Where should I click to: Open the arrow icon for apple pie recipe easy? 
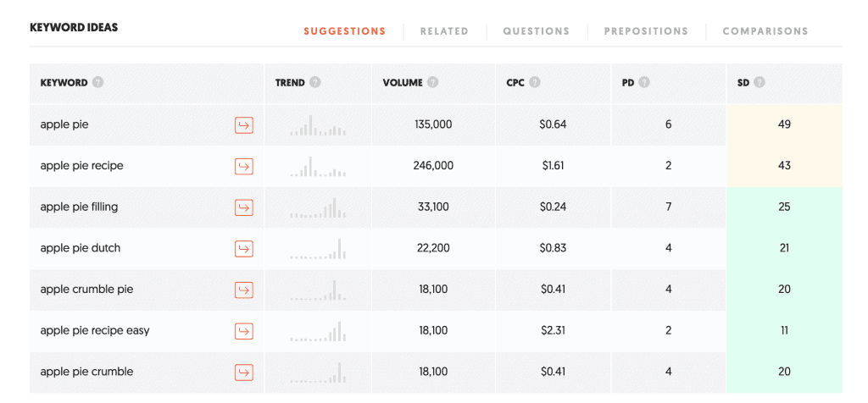(243, 330)
